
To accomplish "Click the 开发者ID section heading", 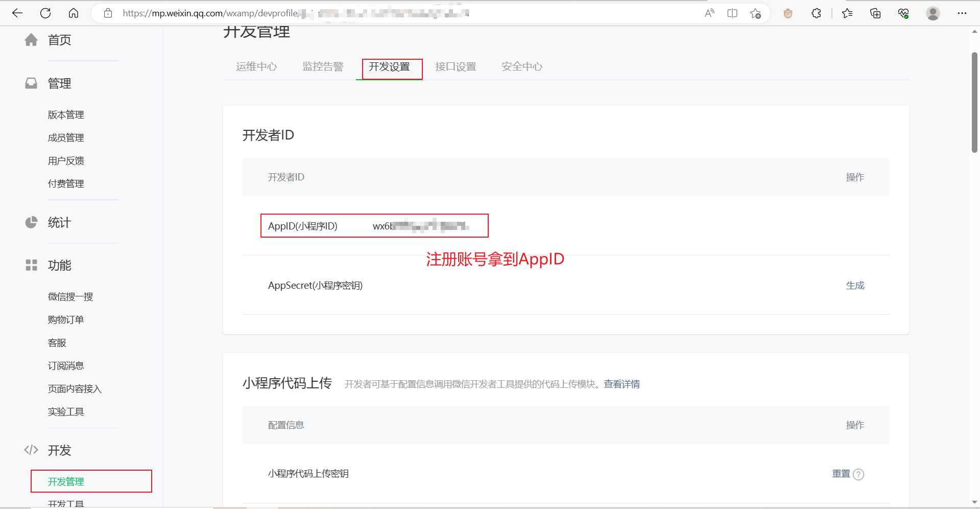I will (268, 135).
